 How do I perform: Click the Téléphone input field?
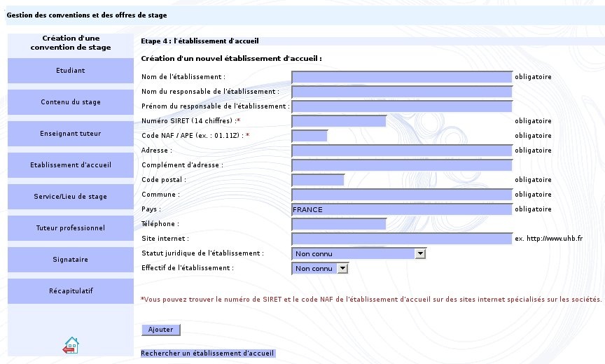(339, 224)
